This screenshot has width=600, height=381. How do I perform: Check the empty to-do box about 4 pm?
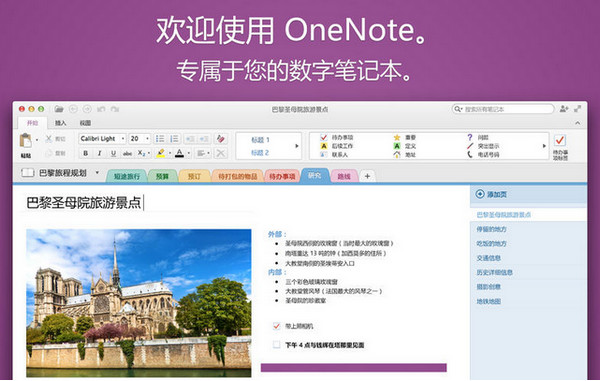[x=276, y=345]
